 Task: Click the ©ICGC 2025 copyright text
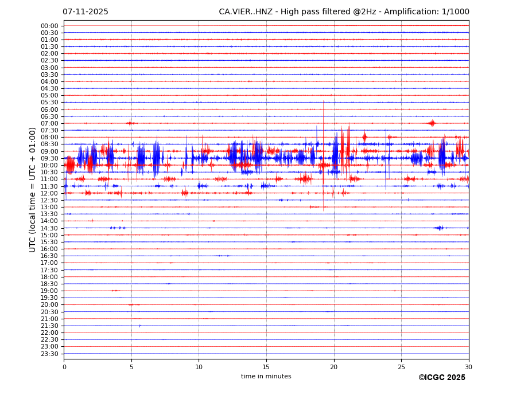point(441,377)
